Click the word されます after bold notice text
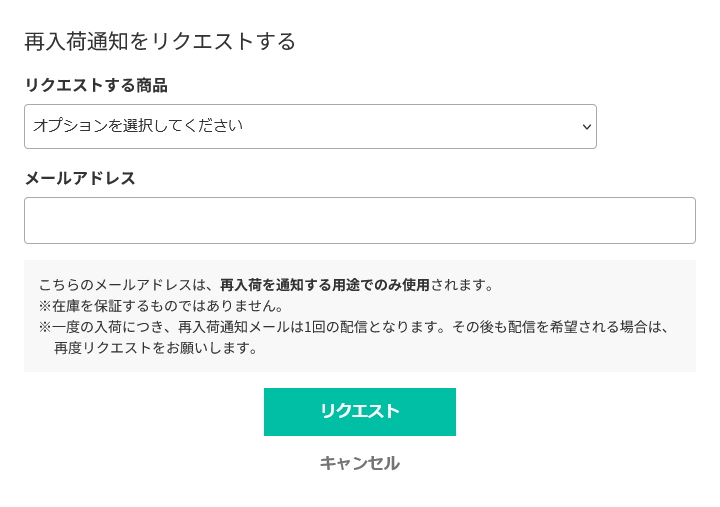The image size is (720, 507). [462, 285]
